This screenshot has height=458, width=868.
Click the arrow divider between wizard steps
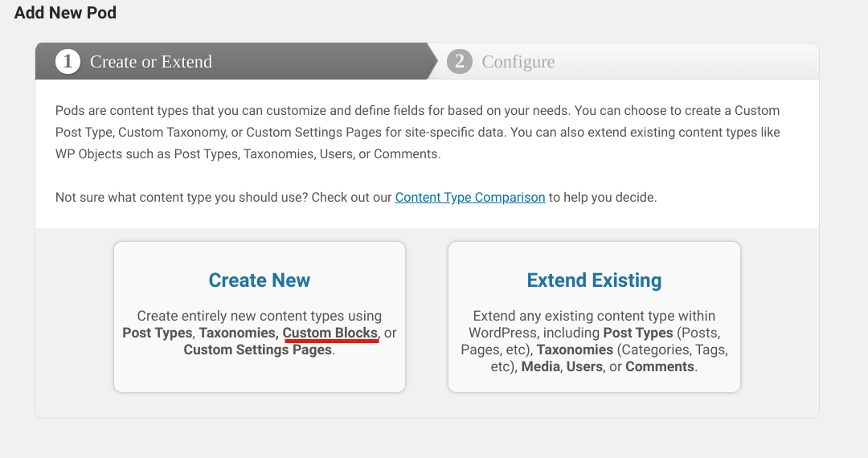point(432,61)
